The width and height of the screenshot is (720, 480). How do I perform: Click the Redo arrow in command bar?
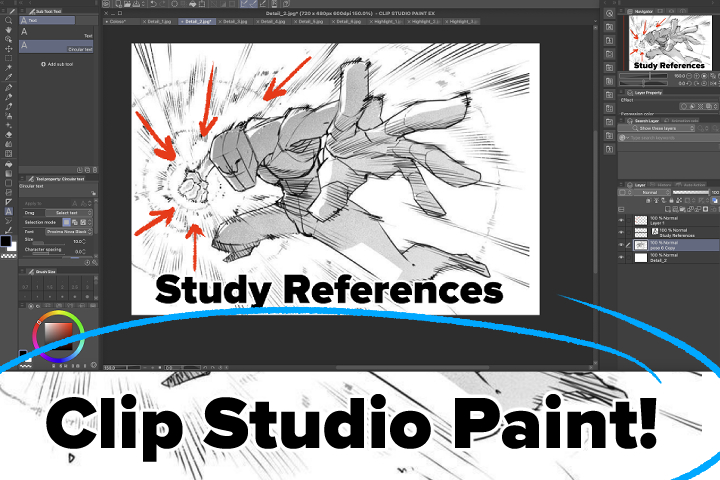pos(163,4)
